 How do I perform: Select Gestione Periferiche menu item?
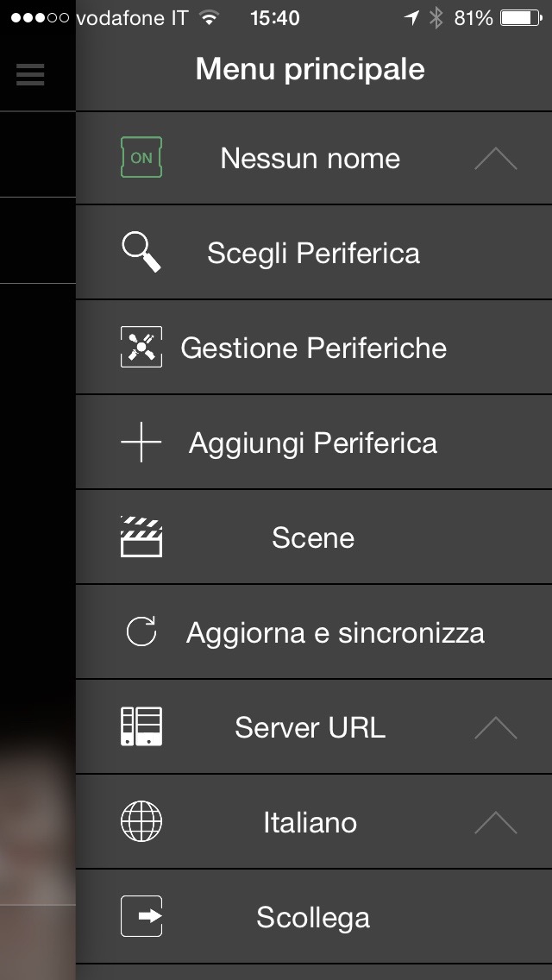pos(313,348)
